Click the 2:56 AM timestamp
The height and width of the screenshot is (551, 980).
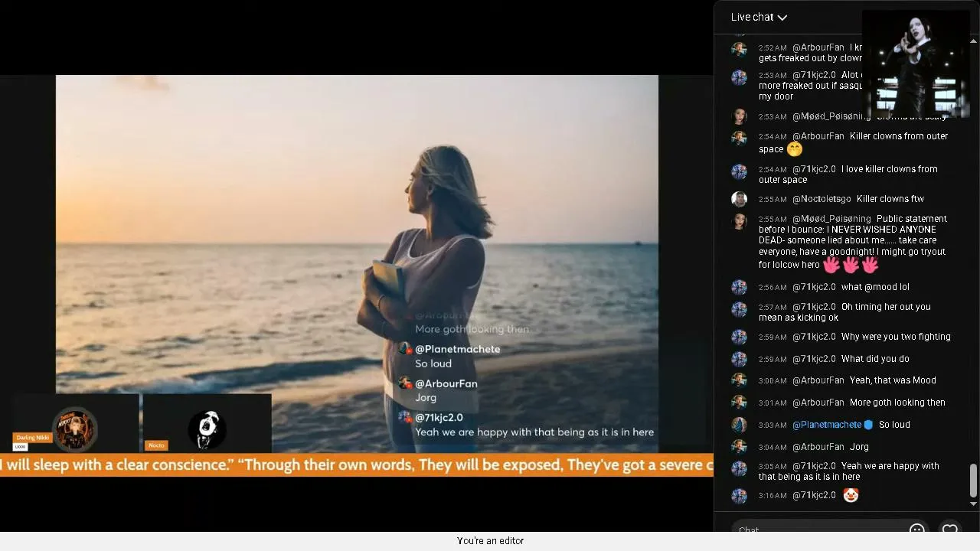(773, 288)
